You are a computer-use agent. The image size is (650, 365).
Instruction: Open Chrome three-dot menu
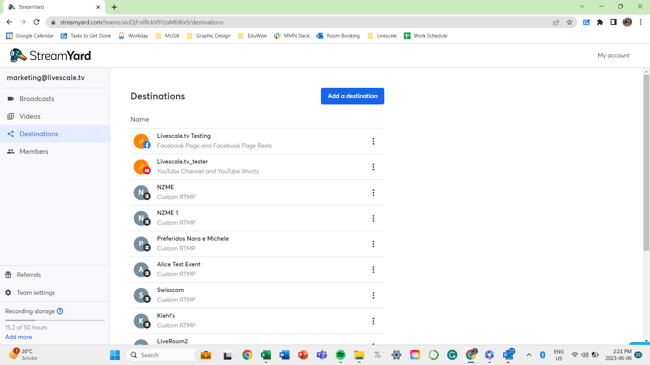click(641, 22)
